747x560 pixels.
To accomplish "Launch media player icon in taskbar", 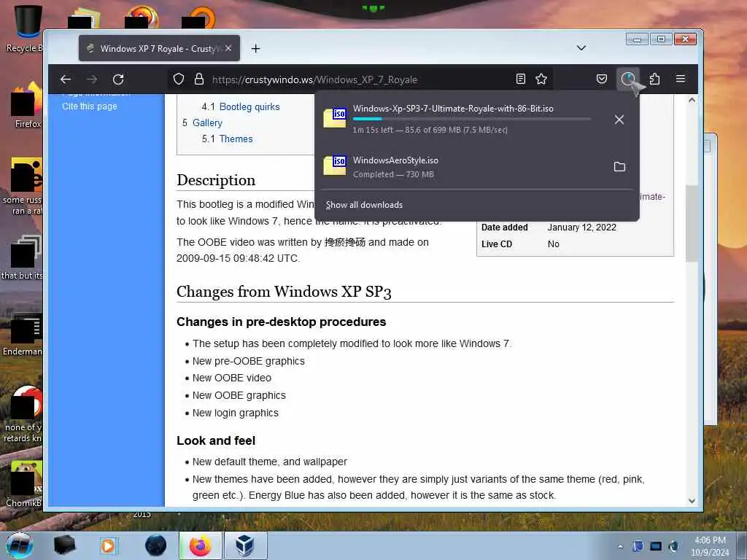I will [x=108, y=545].
